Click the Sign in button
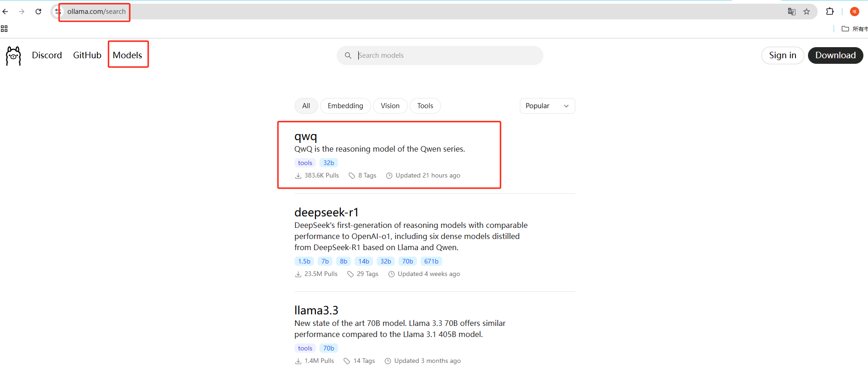 coord(782,55)
